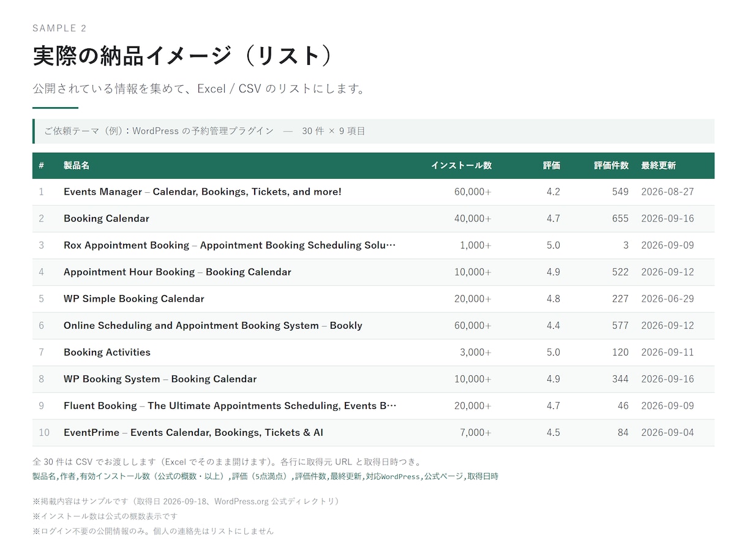Select the EventPrime product name
The width and height of the screenshot is (747, 560).
[193, 433]
